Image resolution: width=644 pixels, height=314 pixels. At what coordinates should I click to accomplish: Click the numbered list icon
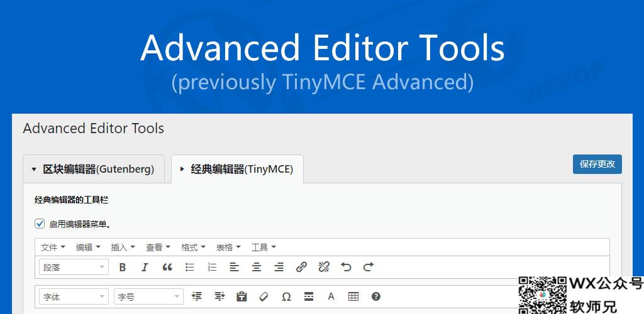[212, 268]
